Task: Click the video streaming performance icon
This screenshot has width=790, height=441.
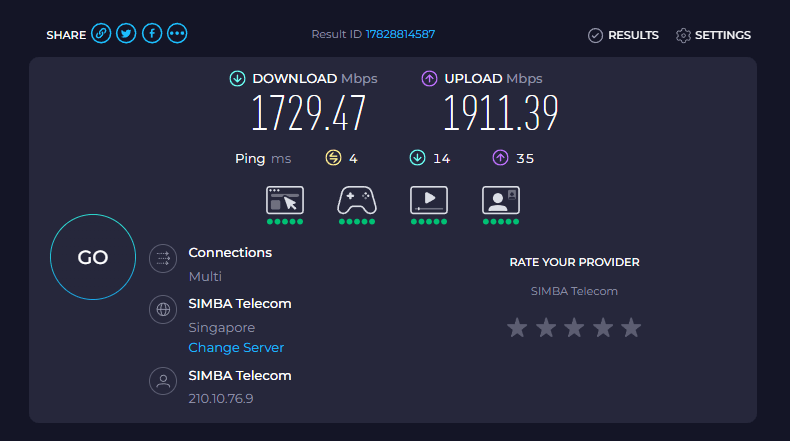Action: pos(429,200)
